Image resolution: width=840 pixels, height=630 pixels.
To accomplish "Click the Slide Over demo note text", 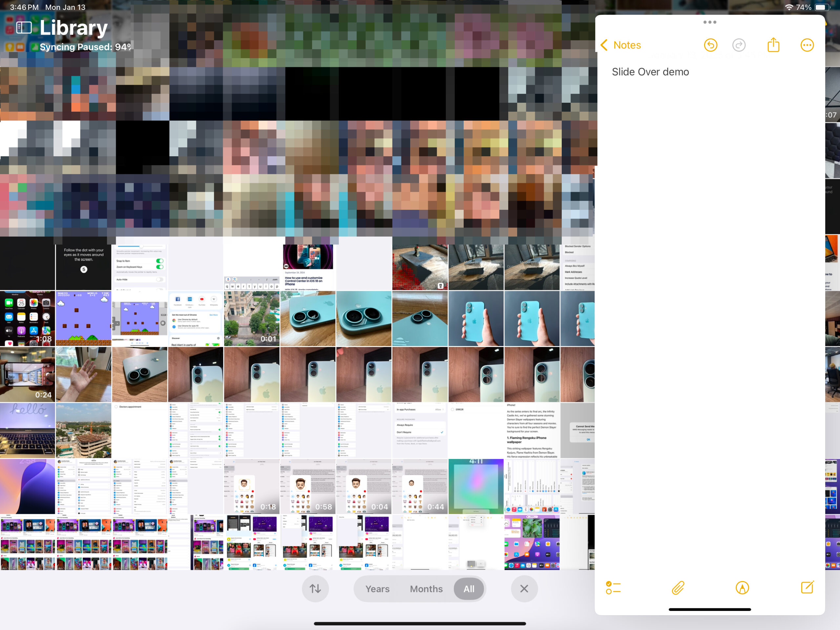I will click(x=650, y=72).
